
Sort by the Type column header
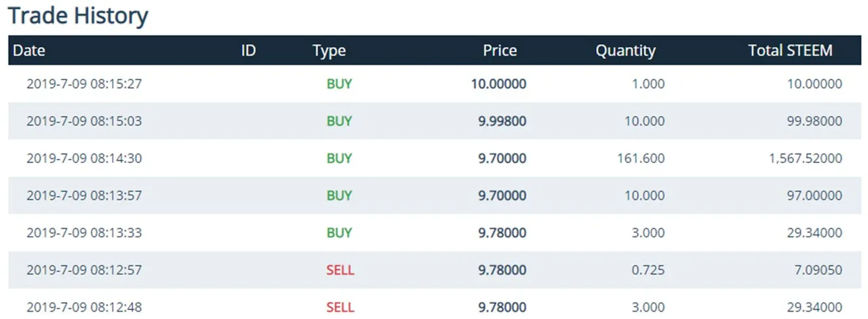pyautogui.click(x=329, y=50)
